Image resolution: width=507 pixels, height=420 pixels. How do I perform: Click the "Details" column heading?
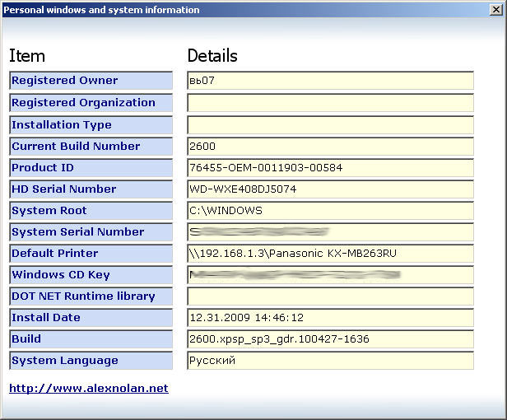click(212, 56)
